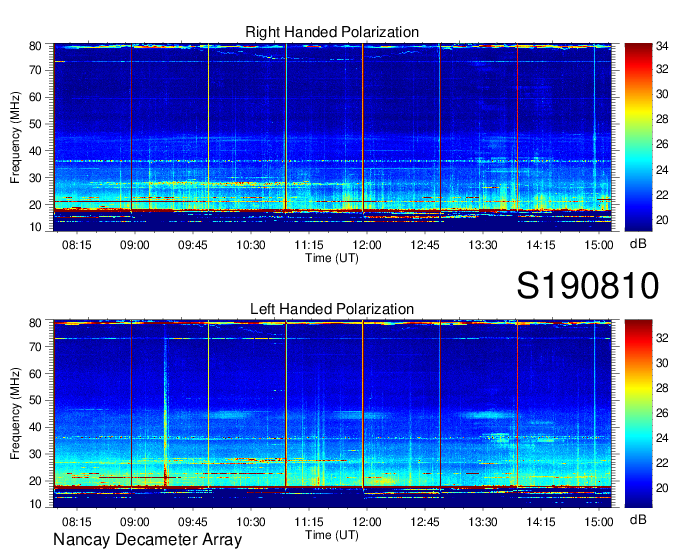Image resolution: width=680 pixels, height=552 pixels.
Task: Click the 12:00 vertical calibration line in lower plot
Action: point(363,405)
